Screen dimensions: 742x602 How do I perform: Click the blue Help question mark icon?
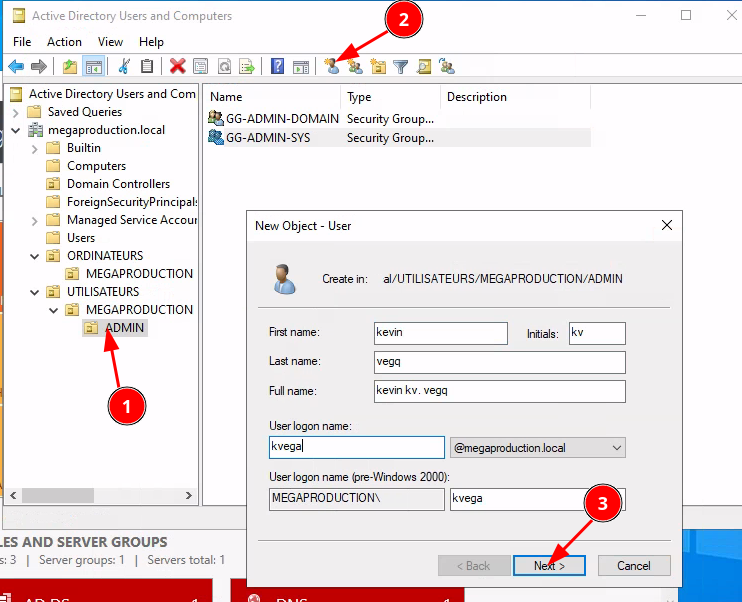click(278, 67)
